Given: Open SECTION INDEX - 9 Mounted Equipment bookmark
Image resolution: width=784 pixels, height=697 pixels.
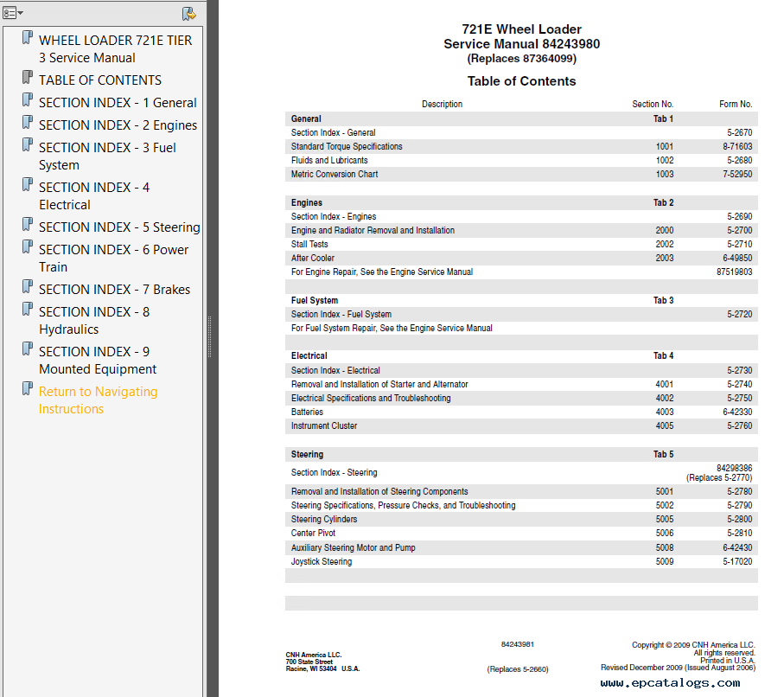Looking at the screenshot, I should point(98,361).
